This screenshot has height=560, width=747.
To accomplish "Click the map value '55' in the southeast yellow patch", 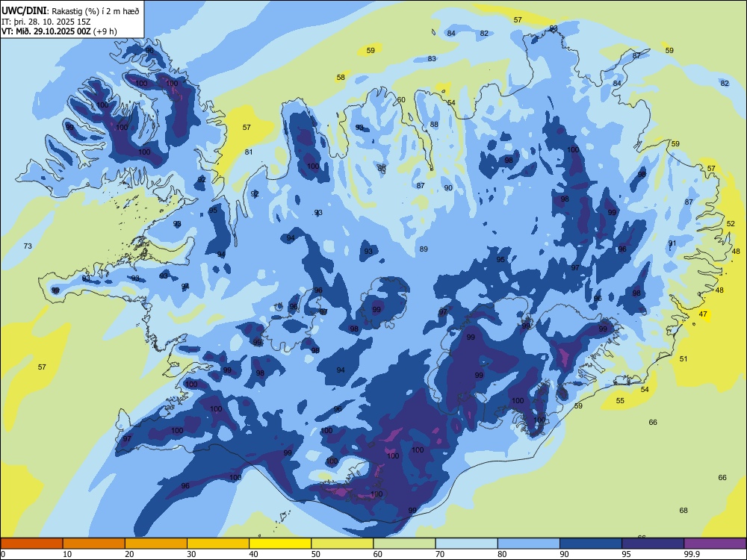I will click(x=620, y=400).
